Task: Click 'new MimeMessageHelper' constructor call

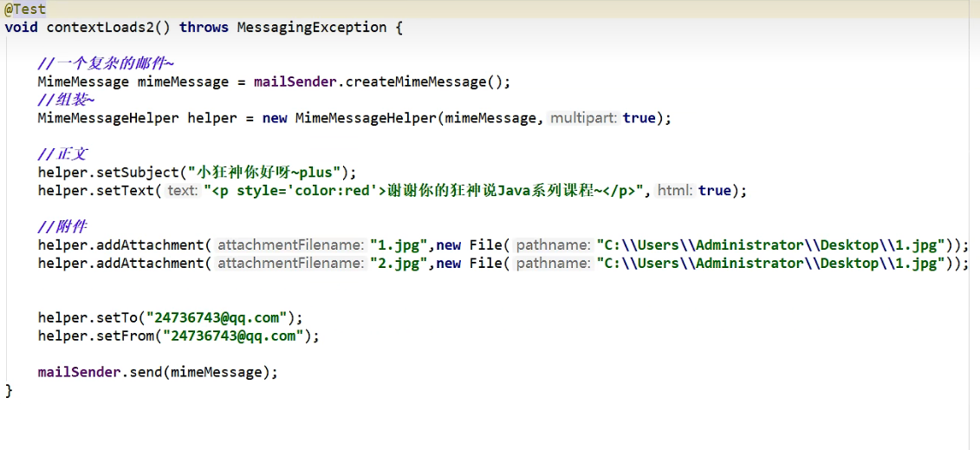Action: pyautogui.click(x=349, y=118)
